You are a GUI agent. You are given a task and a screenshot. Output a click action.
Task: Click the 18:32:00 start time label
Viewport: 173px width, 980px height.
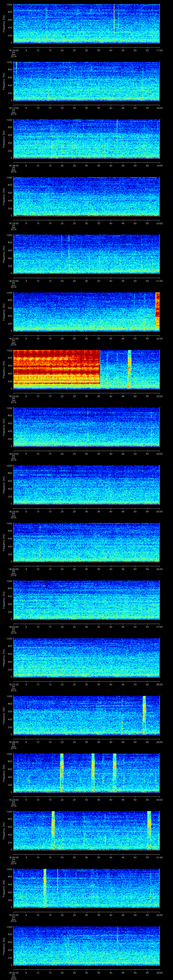click(13, 973)
